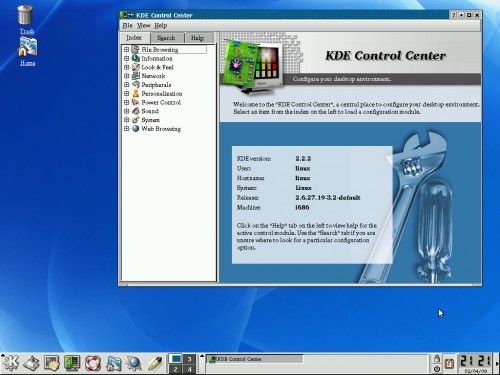This screenshot has width=500, height=375.
Task: Click the Look & Feel category icon
Action: [135, 67]
